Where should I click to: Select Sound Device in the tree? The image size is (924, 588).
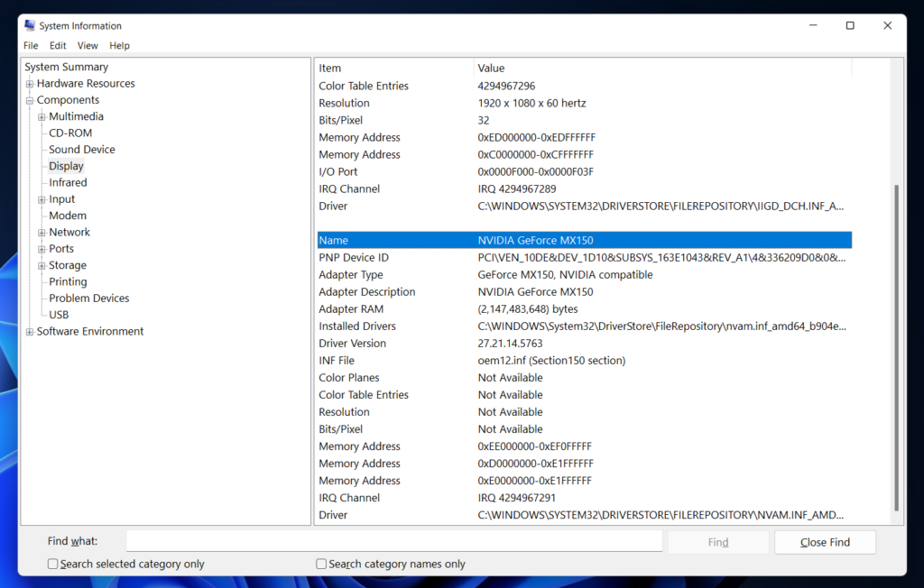click(x=81, y=150)
